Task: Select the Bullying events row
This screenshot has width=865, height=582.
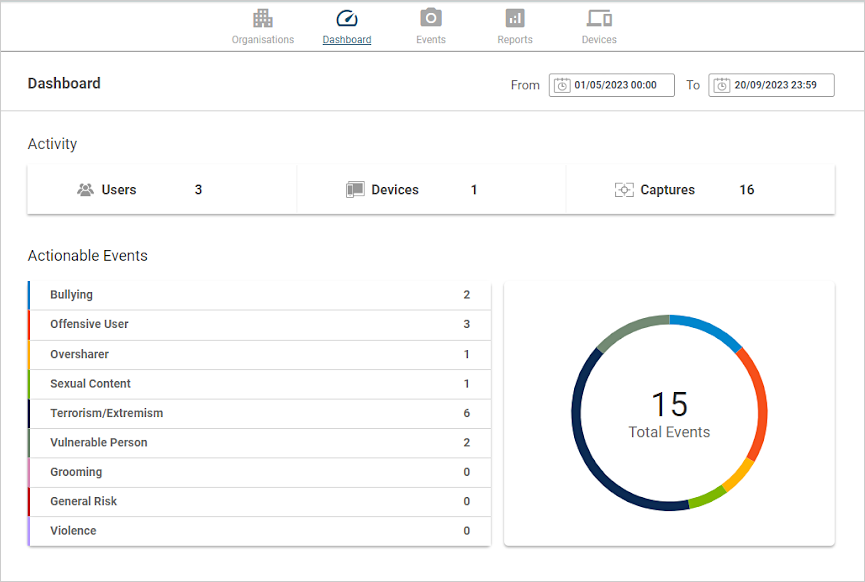Action: tap(259, 295)
